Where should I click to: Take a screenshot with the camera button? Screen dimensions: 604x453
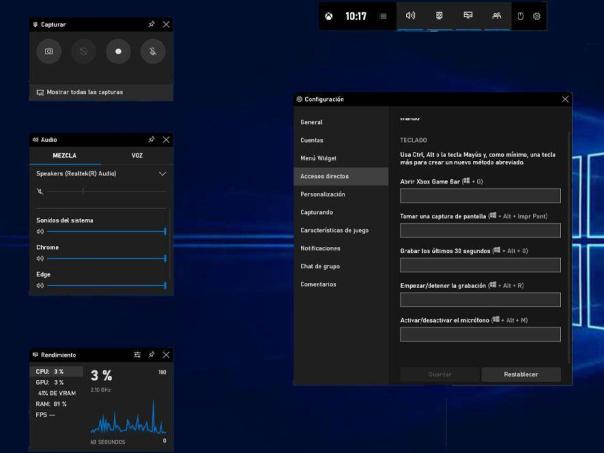pos(50,51)
